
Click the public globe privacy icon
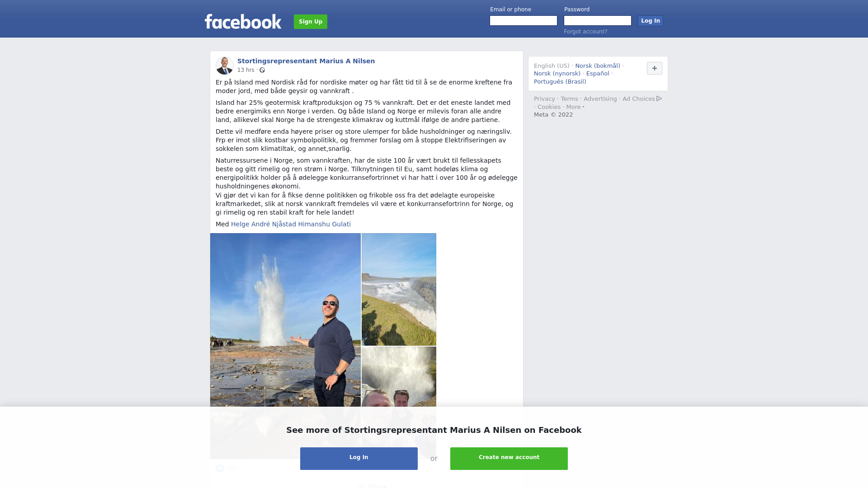coord(262,70)
